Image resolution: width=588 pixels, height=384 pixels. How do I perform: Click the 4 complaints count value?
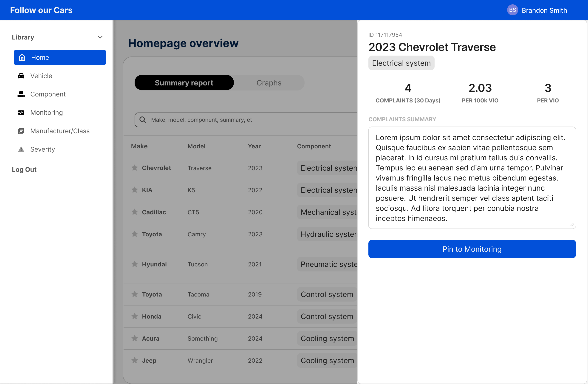tap(408, 88)
